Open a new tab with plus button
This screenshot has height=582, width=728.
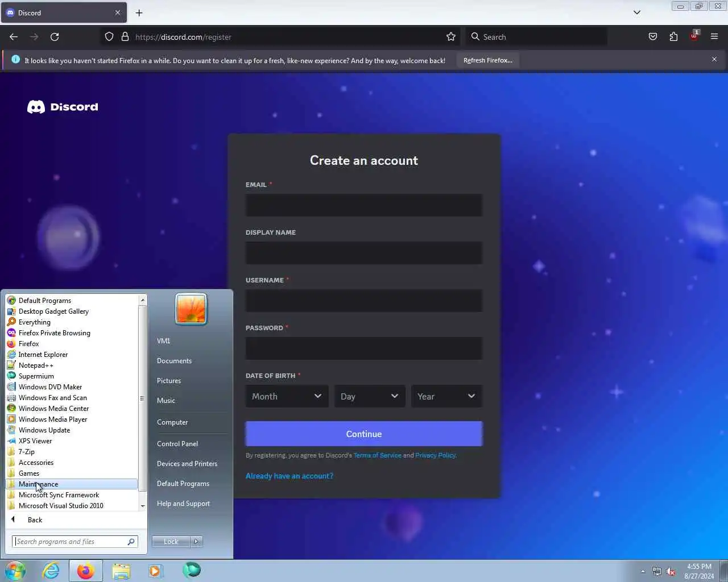pyautogui.click(x=139, y=13)
